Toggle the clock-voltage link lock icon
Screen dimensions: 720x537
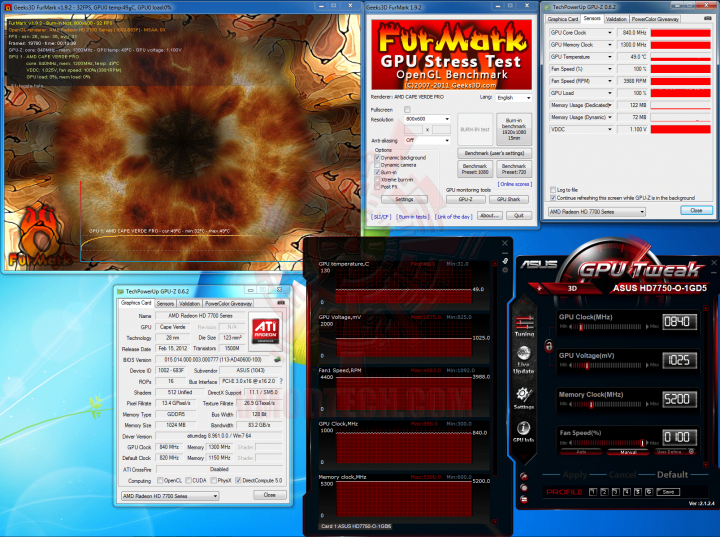(548, 346)
